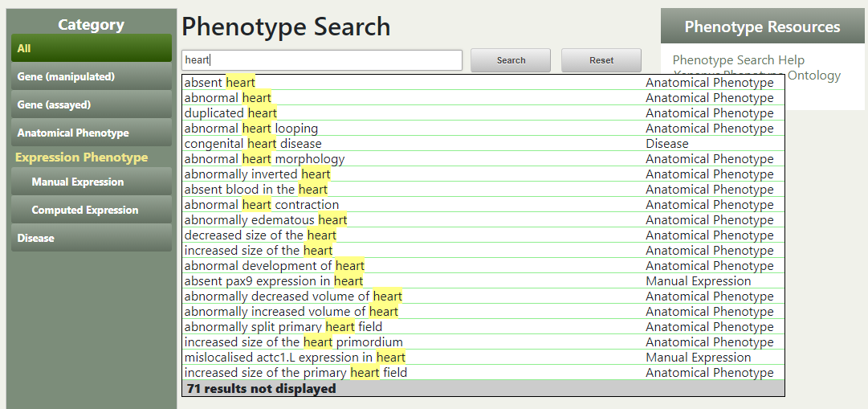Select 'congenital heart disease' suggestion
The height and width of the screenshot is (409, 868).
(x=252, y=144)
